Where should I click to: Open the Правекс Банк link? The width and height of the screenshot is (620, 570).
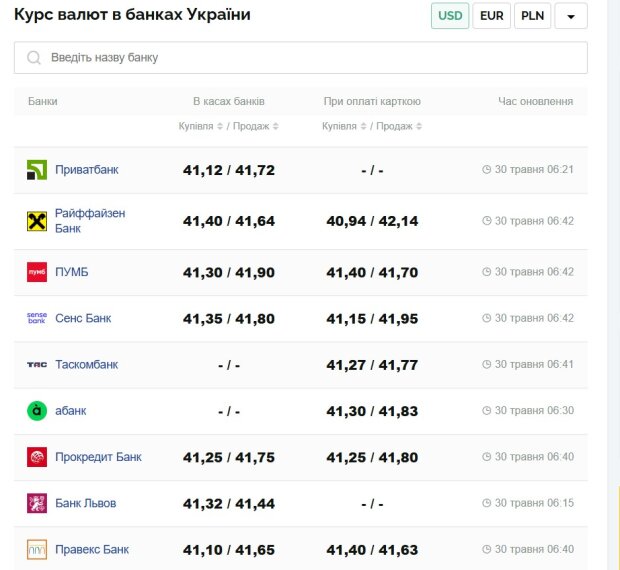(x=92, y=549)
